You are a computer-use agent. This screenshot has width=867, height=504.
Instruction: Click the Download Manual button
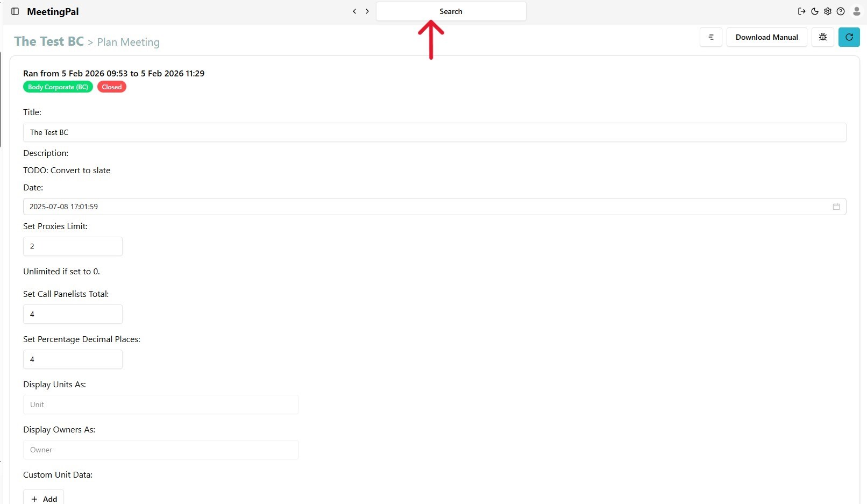coord(766,37)
